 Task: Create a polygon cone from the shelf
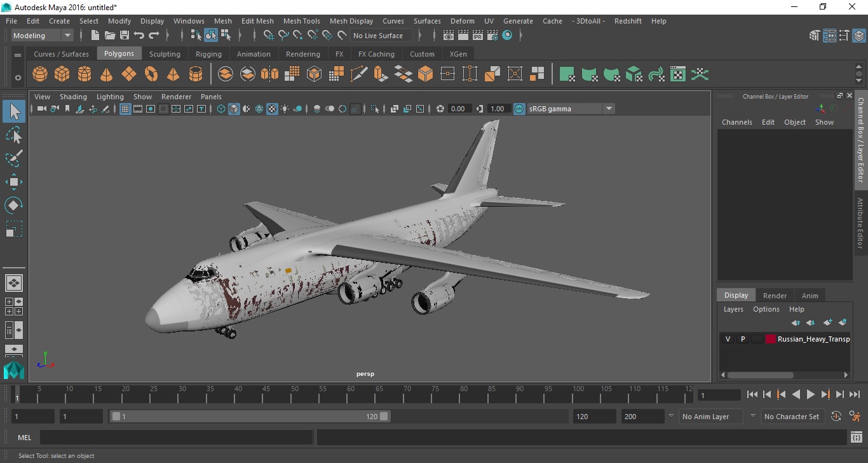point(107,74)
